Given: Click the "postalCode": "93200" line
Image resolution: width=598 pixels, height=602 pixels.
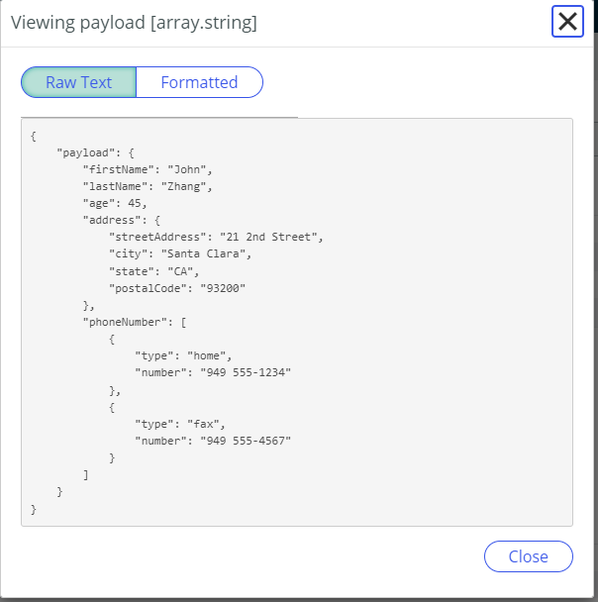Looking at the screenshot, I should (x=177, y=288).
